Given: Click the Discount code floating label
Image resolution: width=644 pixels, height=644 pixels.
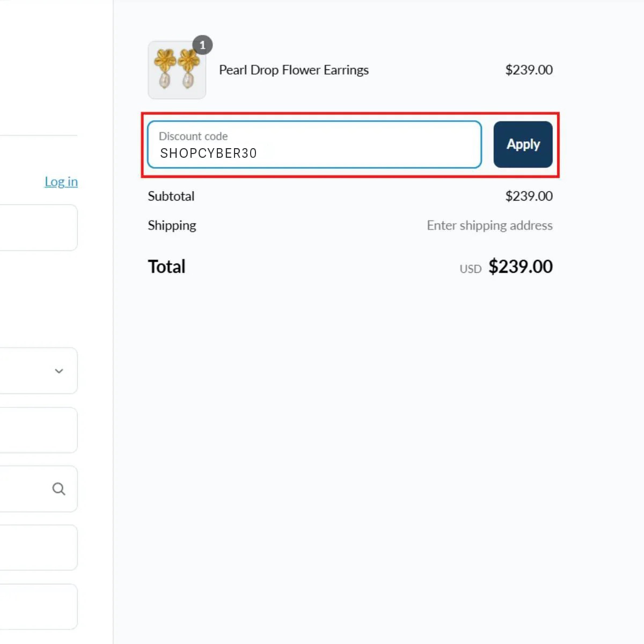Looking at the screenshot, I should (x=193, y=136).
